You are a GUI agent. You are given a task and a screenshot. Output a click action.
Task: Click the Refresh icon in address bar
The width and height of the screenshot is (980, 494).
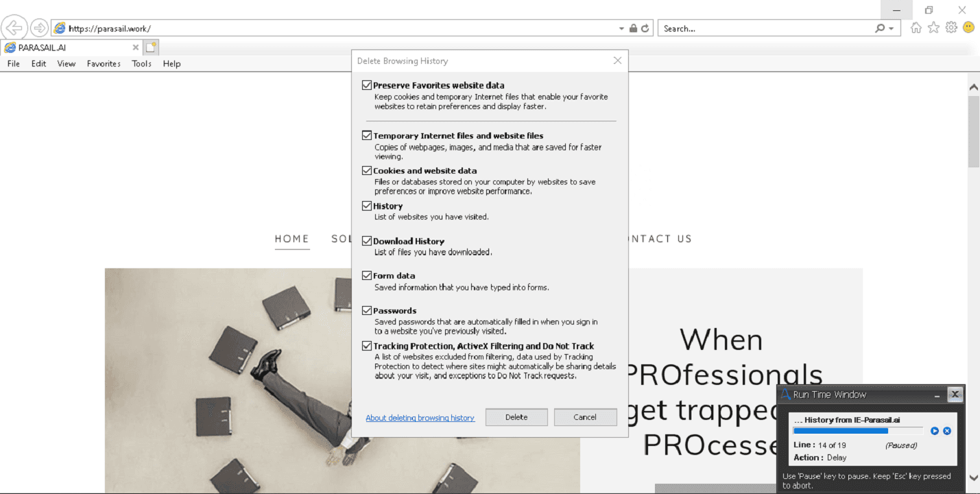(x=645, y=28)
